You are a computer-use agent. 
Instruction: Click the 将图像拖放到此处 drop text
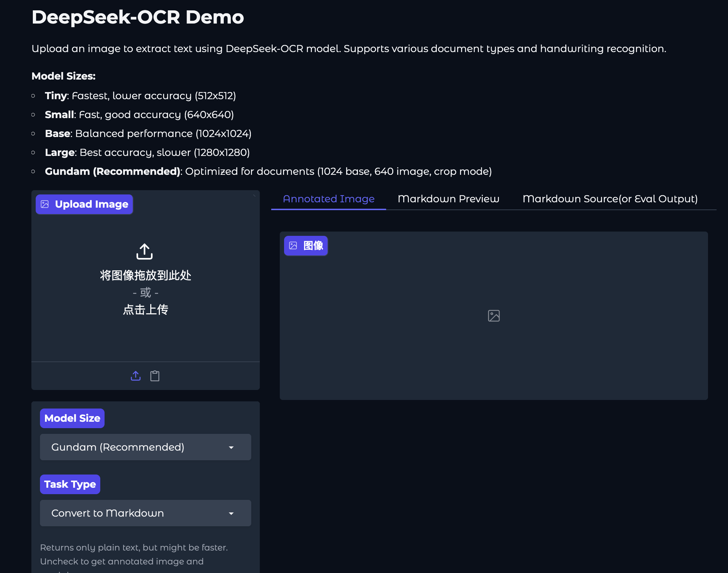pos(146,275)
